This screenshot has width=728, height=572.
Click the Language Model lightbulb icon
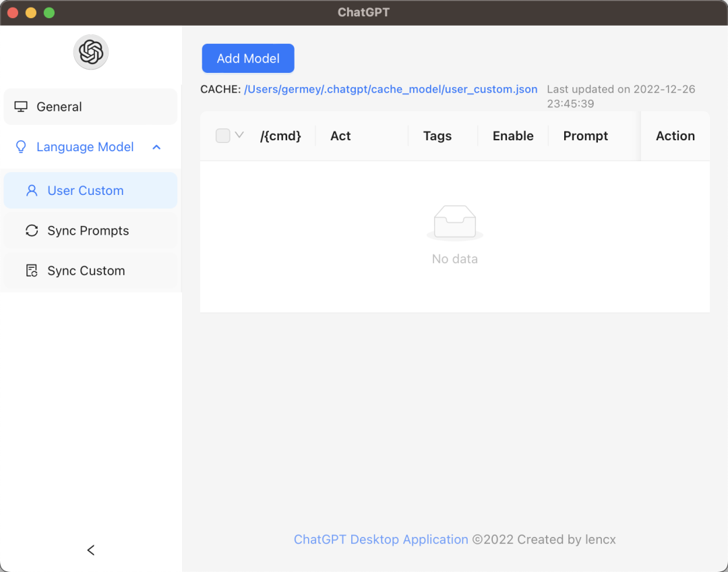21,147
